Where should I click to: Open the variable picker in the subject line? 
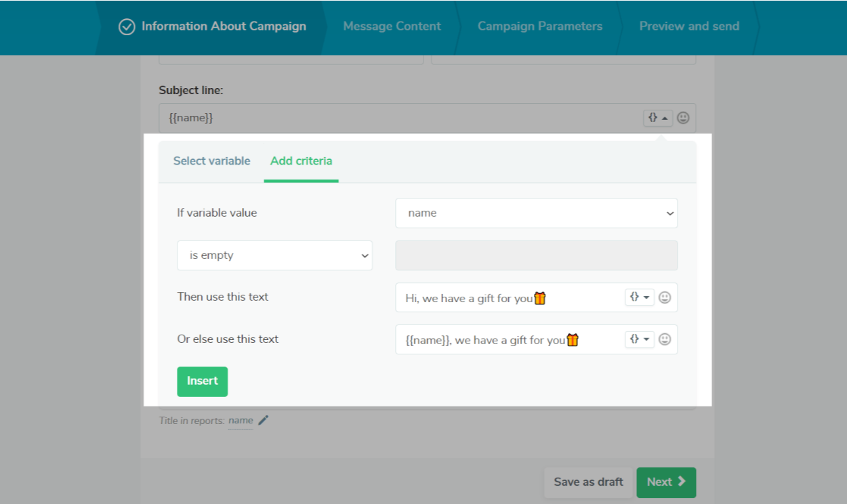(654, 117)
